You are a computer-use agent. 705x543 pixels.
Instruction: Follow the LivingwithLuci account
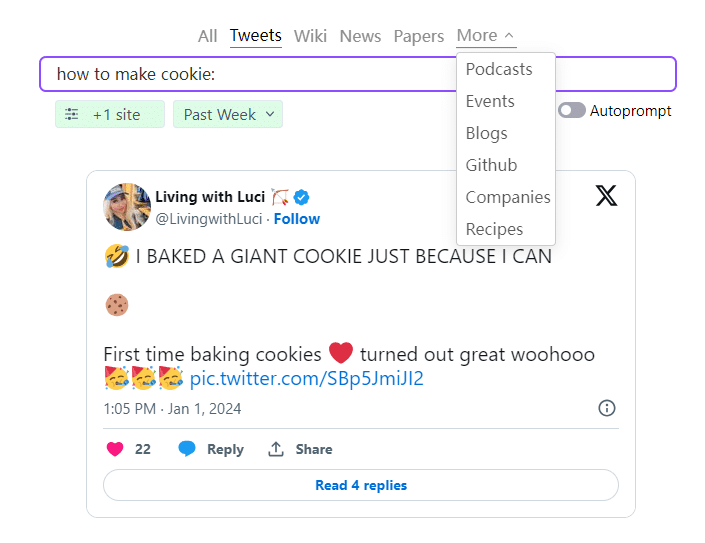tap(297, 219)
